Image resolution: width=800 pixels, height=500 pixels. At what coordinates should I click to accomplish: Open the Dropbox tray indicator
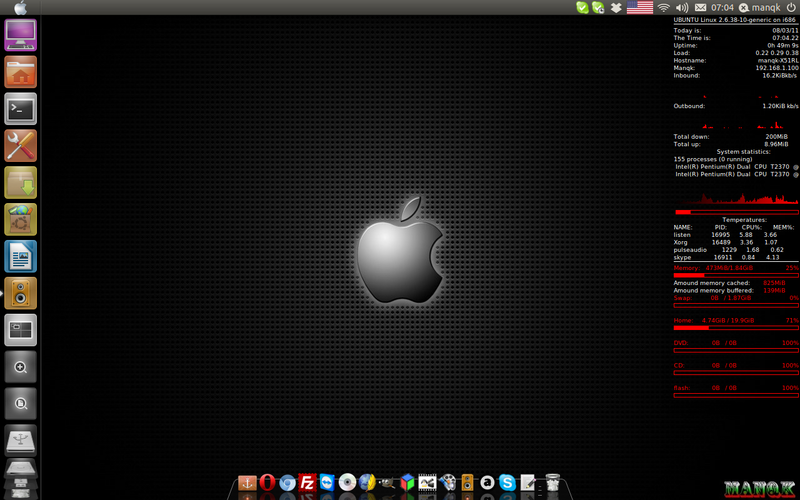[616, 8]
